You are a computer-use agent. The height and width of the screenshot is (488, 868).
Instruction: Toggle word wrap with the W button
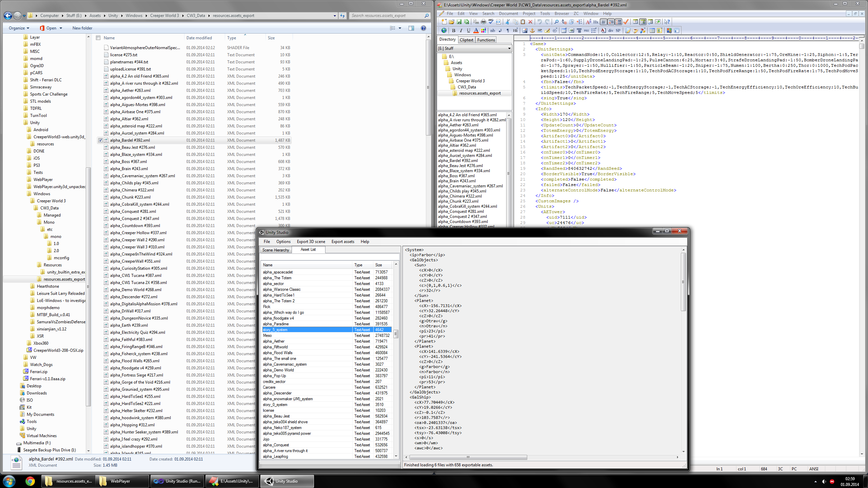pos(603,22)
